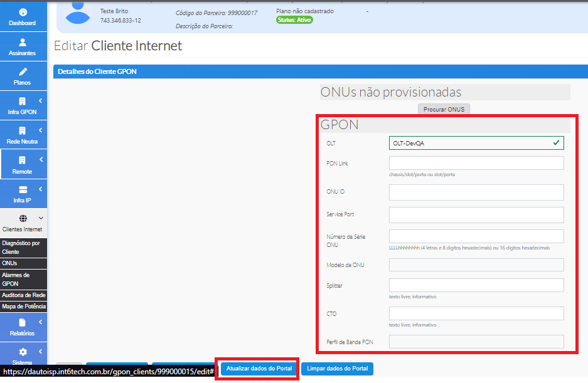Click the Planos pencil icon
This screenshot has width=588, height=383.
point(23,72)
